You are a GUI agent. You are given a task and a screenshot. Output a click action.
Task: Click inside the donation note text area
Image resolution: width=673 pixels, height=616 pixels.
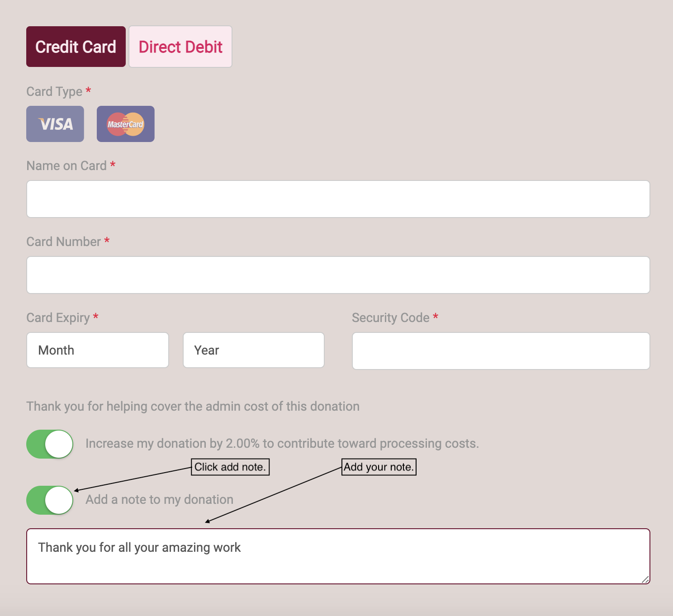(x=338, y=556)
